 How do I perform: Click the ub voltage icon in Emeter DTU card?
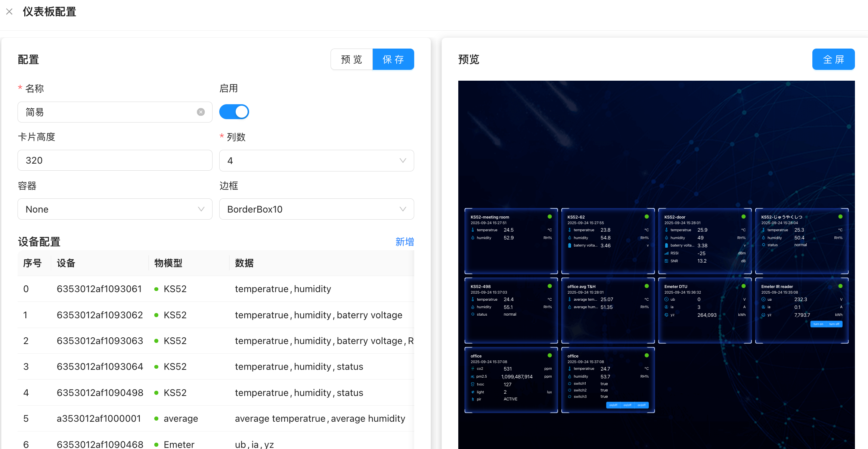[666, 299]
